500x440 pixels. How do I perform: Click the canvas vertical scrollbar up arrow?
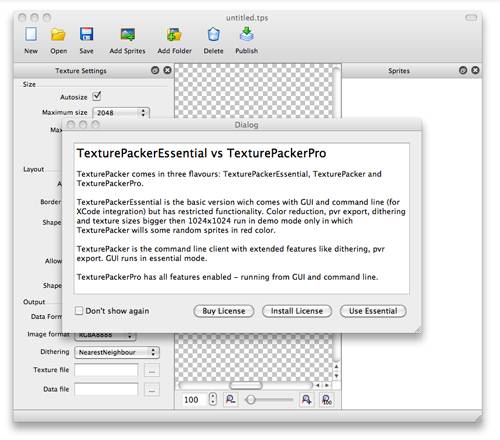(336, 367)
